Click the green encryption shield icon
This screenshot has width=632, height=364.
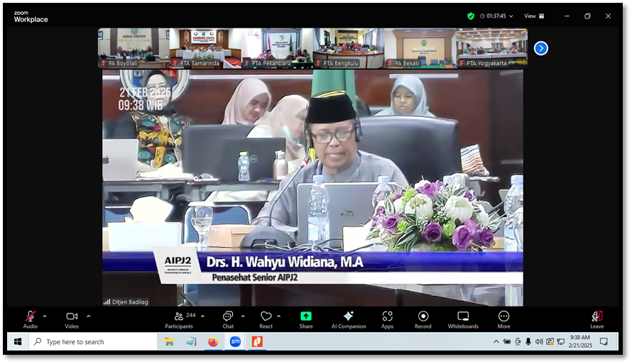(470, 16)
